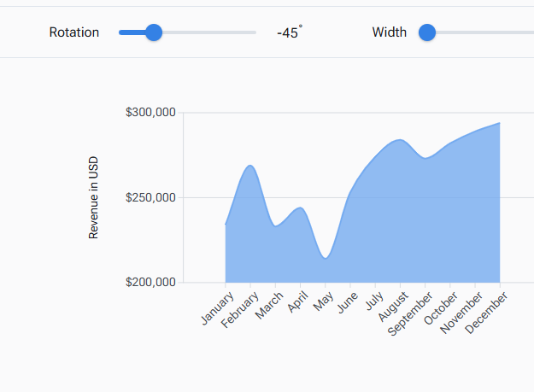Select the September axis label
The image size is (534, 392).
[409, 313]
